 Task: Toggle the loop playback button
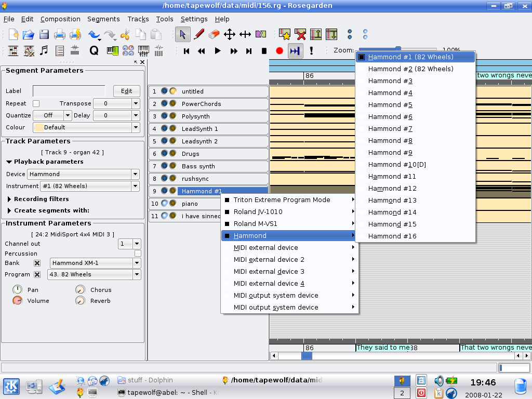click(295, 51)
